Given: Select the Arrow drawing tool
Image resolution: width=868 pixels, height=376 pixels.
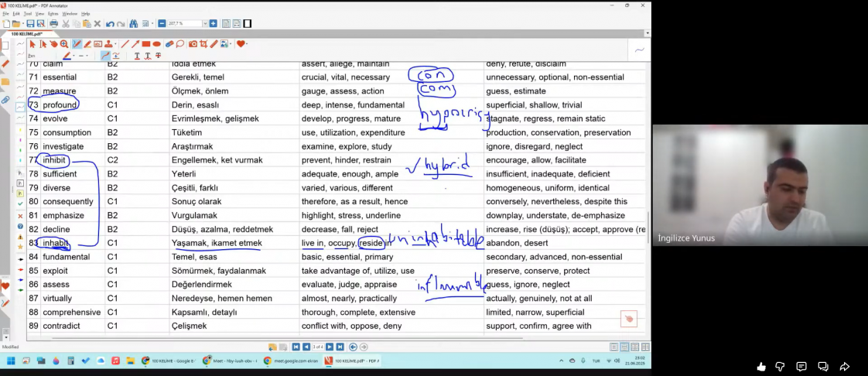Looking at the screenshot, I should pyautogui.click(x=135, y=44).
